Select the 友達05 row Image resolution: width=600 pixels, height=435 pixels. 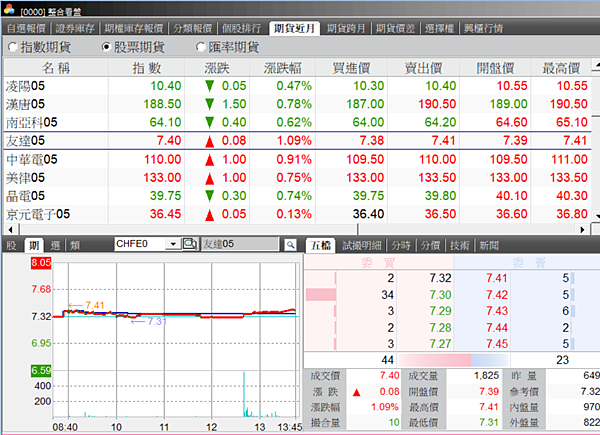(297, 141)
